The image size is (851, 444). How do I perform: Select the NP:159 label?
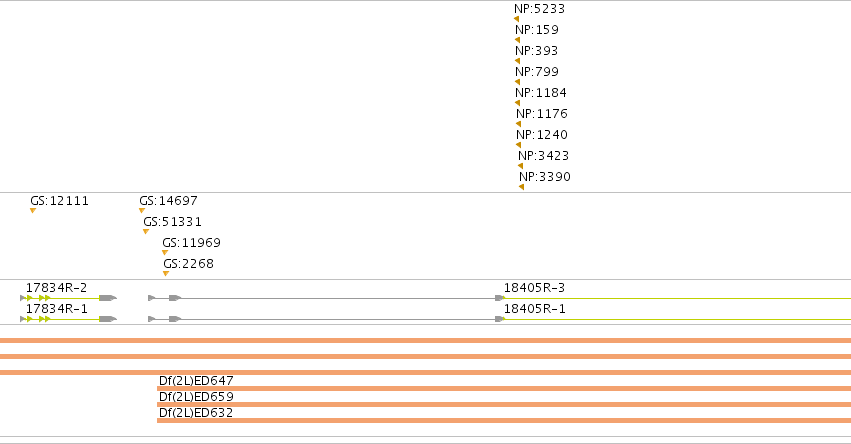[537, 30]
